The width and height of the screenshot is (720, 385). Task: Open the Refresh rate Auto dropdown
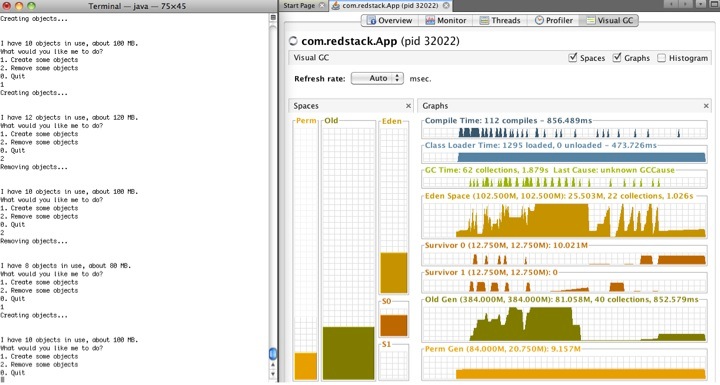coord(377,79)
